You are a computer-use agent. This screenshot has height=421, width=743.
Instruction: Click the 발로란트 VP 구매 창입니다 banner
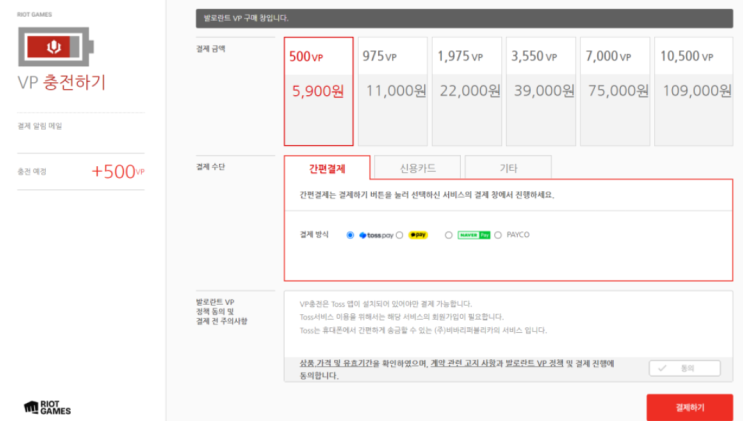[x=464, y=18]
